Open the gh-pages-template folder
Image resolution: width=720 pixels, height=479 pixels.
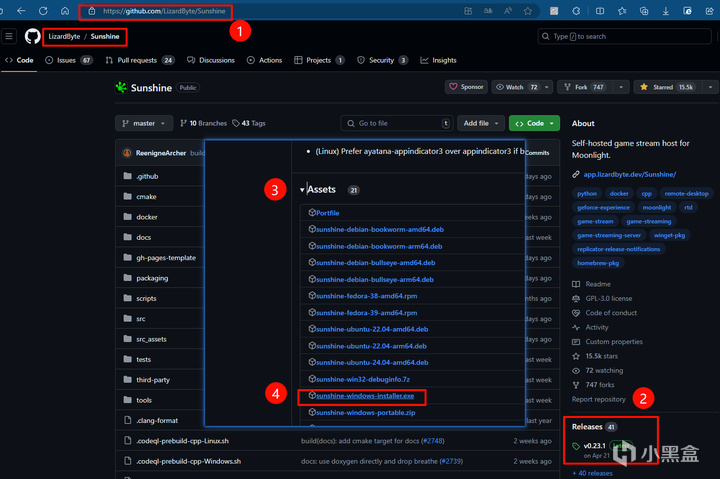166,258
